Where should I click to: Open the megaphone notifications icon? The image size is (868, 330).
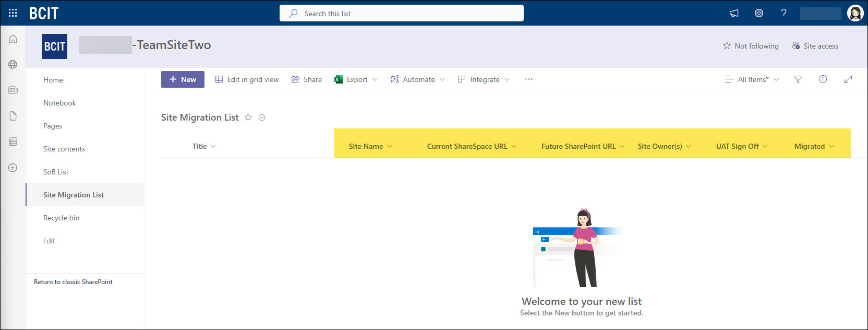[734, 13]
